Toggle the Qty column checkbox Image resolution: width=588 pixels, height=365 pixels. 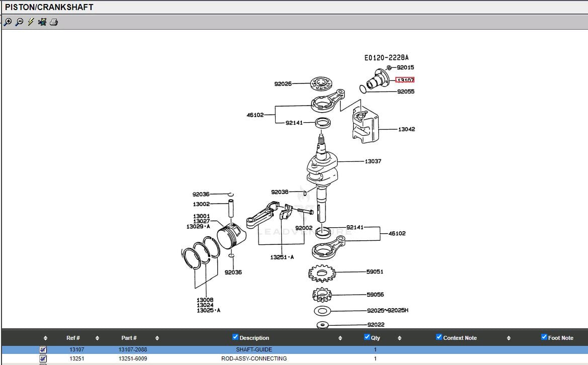point(367,337)
